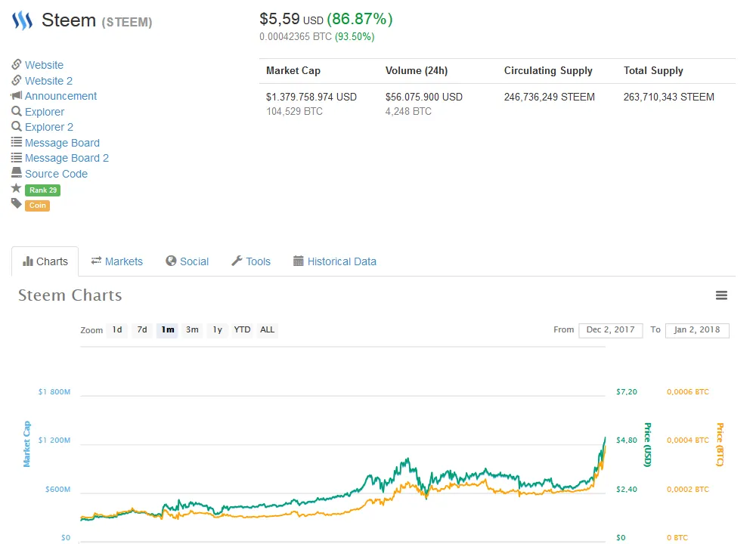The image size is (756, 544).
Task: Open the Website link
Action: (44, 65)
